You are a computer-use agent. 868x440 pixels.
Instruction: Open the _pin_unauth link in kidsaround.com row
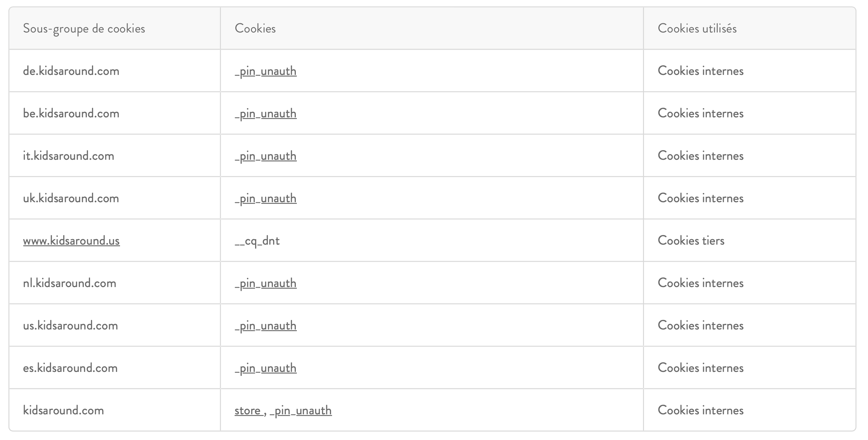[x=301, y=411]
